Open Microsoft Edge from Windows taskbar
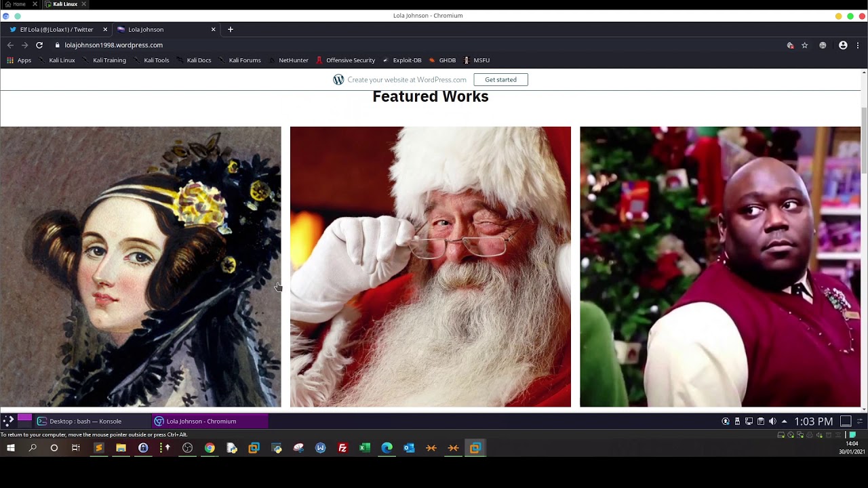The width and height of the screenshot is (868, 488). (387, 448)
